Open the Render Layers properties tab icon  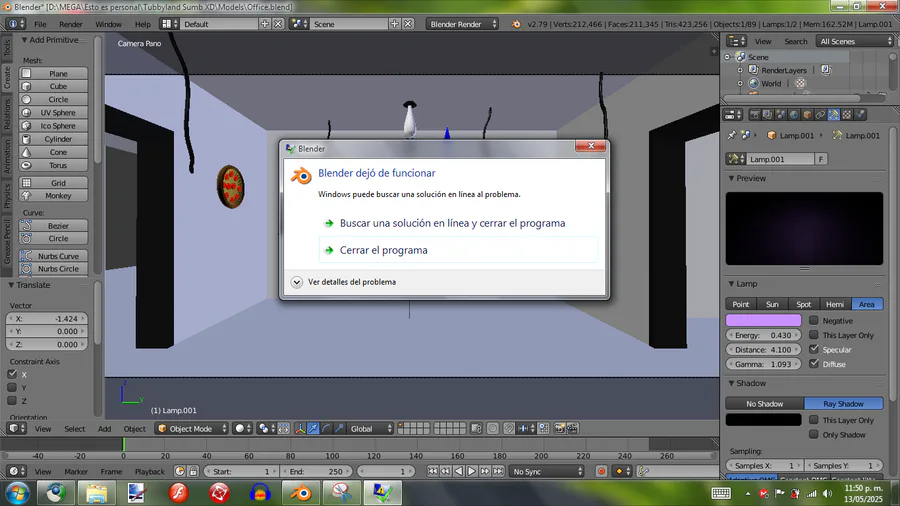[x=767, y=115]
